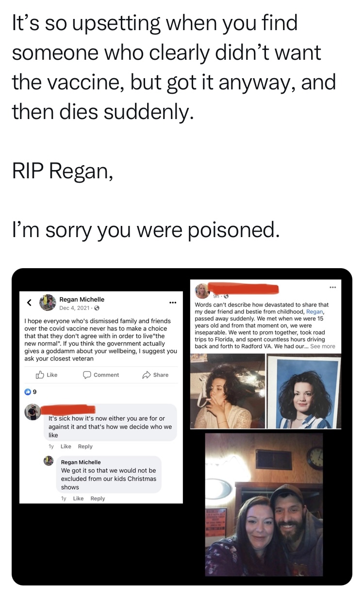
Task: Click the blue like reaction icon beside 9
Action: (28, 390)
